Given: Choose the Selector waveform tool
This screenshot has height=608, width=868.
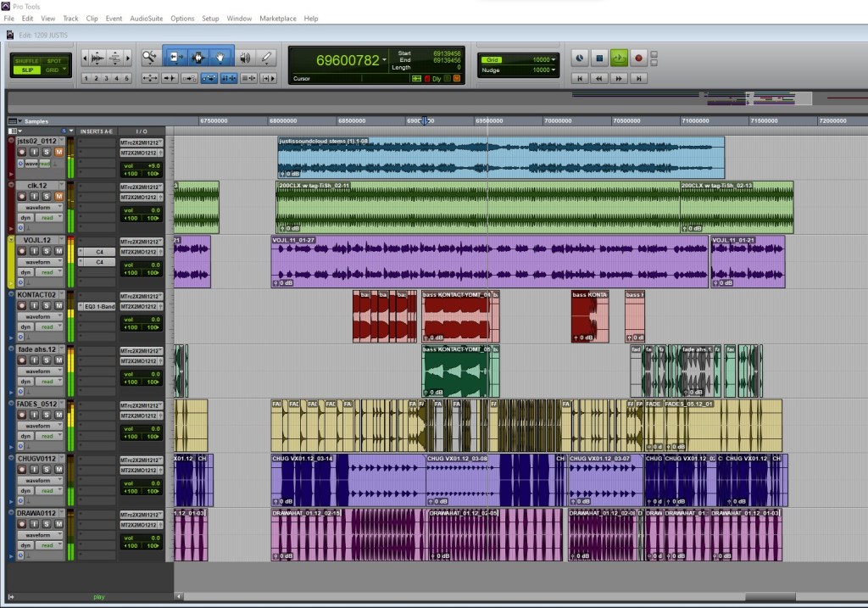Looking at the screenshot, I should pyautogui.click(x=198, y=58).
